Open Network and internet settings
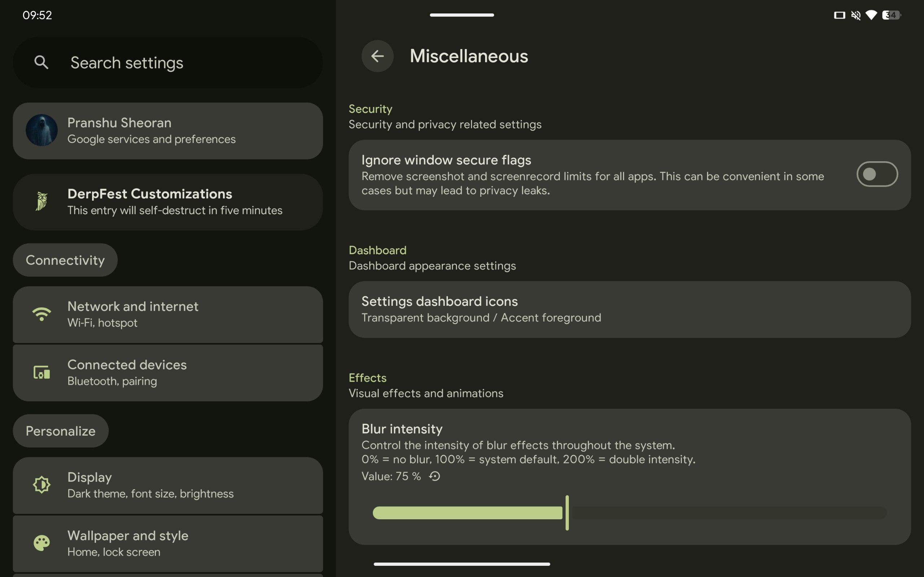 [168, 314]
